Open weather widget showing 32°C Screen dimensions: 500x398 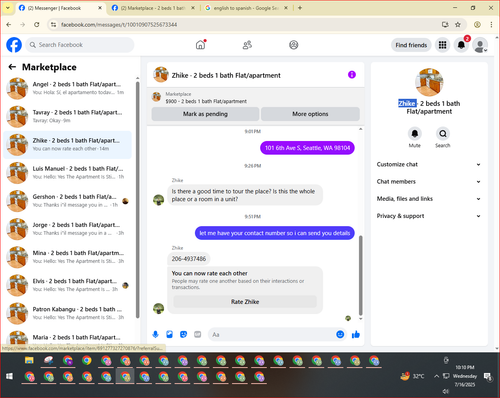click(x=413, y=376)
